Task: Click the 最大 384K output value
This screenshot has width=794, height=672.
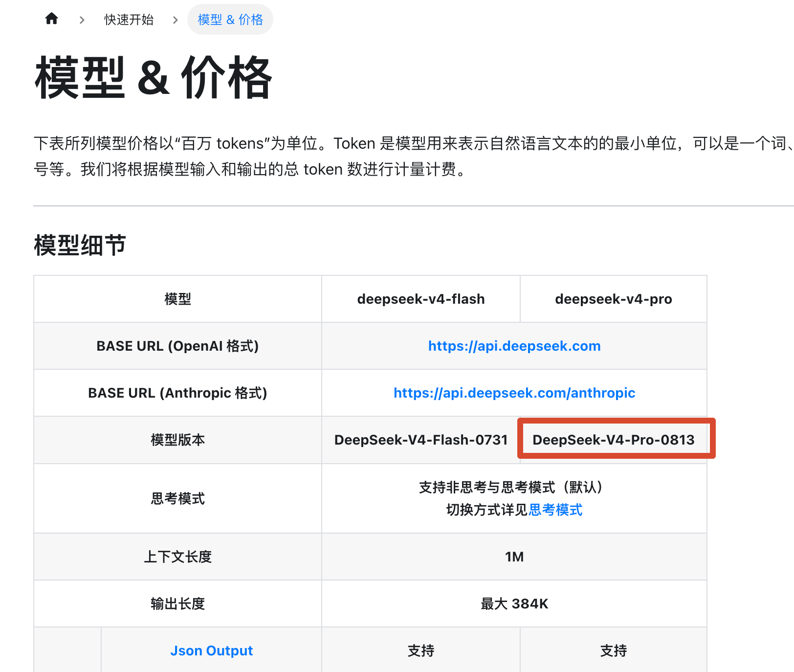Action: coord(514,604)
